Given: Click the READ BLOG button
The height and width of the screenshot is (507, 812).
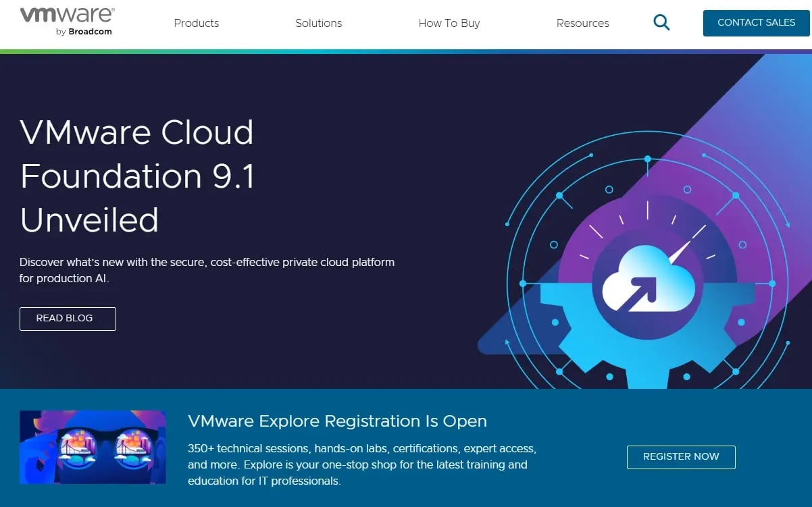Looking at the screenshot, I should point(68,319).
